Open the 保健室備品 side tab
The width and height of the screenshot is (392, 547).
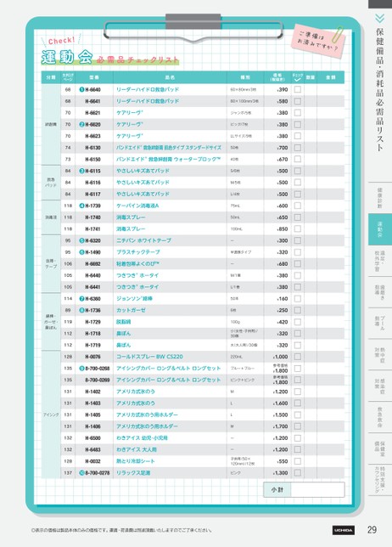tap(380, 448)
